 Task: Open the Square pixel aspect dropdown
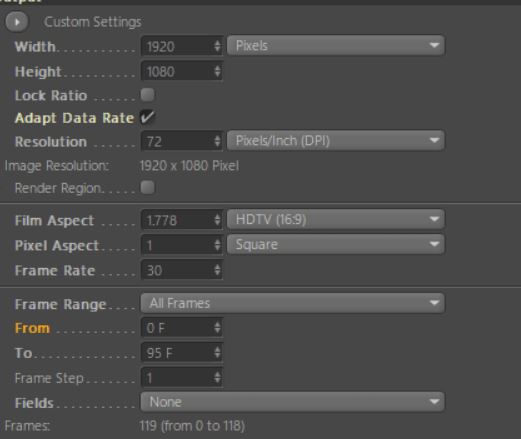[336, 244]
